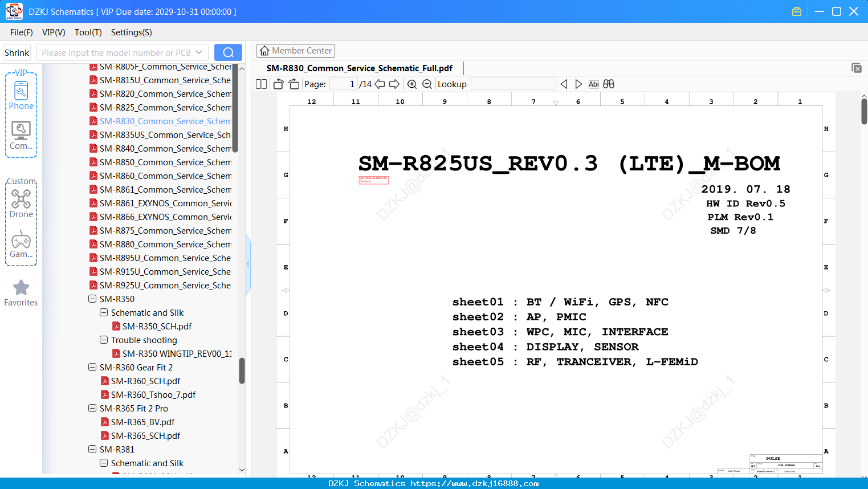Viewport: 868px width, 489px height.
Task: Collapse the Trouble shooting node
Action: click(x=104, y=340)
